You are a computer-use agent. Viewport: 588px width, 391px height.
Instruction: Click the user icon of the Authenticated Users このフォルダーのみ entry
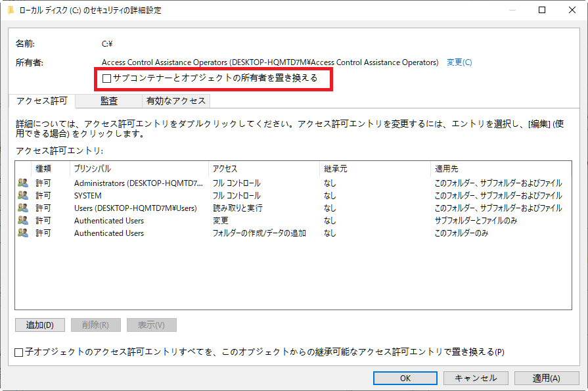(x=23, y=233)
